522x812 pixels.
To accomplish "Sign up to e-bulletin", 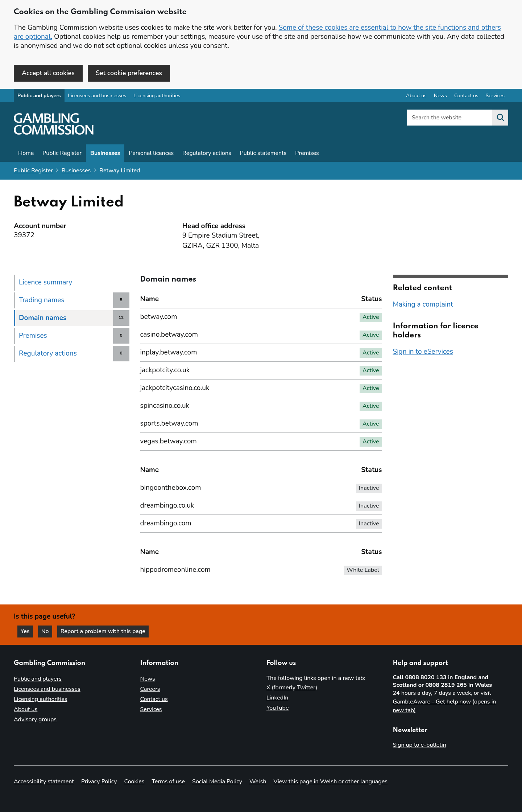I will (419, 745).
